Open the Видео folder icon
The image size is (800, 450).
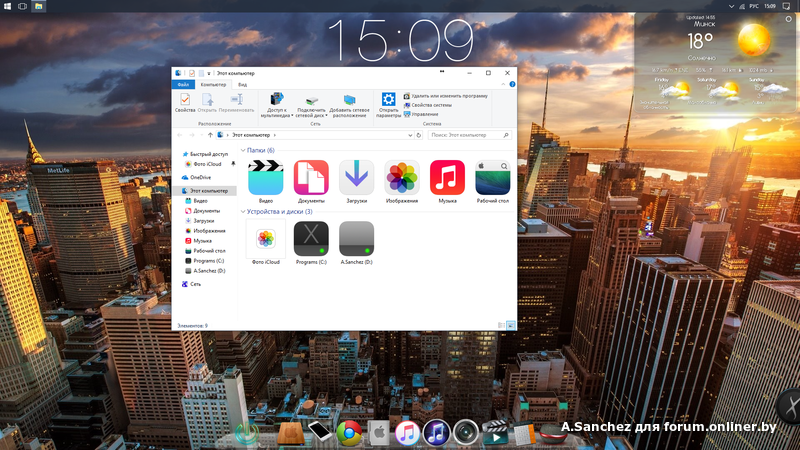pyautogui.click(x=265, y=178)
